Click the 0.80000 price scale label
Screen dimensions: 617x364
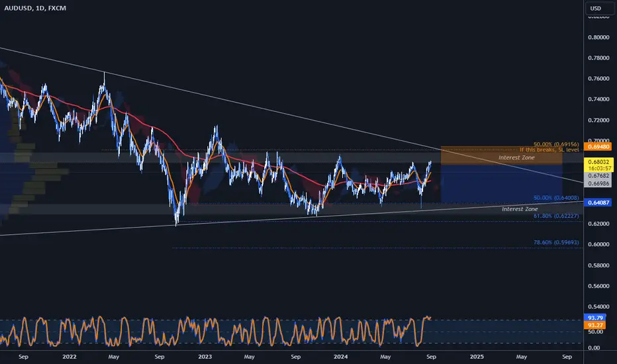[598, 37]
